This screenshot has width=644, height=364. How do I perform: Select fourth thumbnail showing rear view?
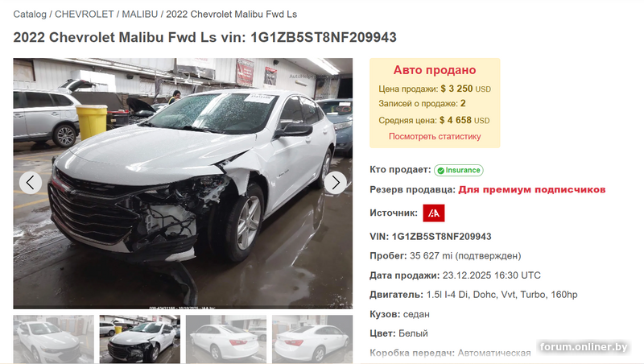tap(312, 339)
